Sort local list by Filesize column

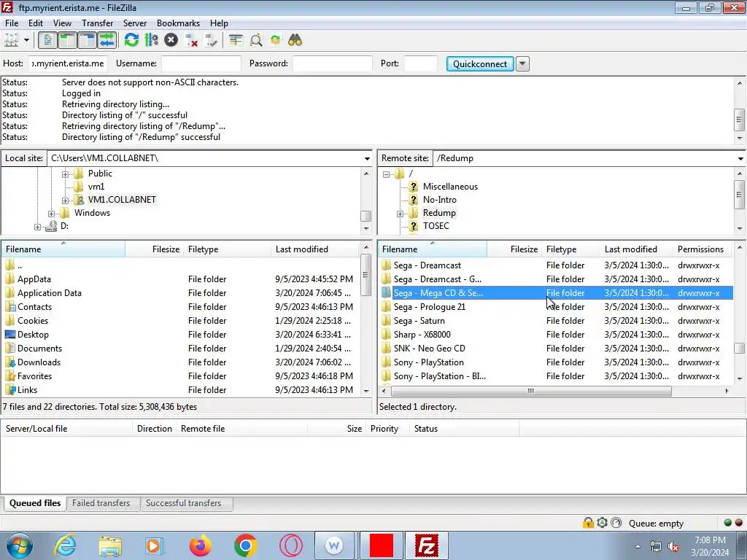(x=155, y=249)
